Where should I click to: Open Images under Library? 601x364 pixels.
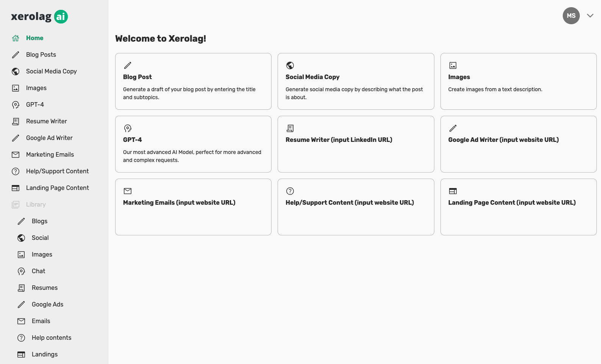tap(42, 255)
